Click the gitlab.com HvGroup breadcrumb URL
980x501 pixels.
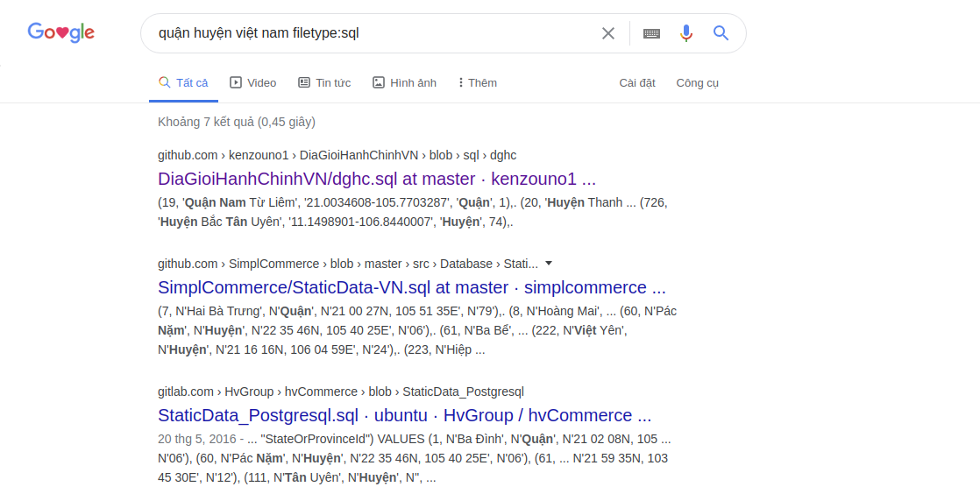pos(341,392)
